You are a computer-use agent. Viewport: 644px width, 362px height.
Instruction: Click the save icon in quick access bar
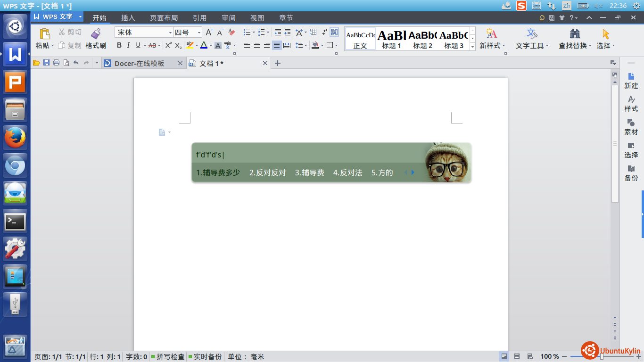(x=46, y=63)
